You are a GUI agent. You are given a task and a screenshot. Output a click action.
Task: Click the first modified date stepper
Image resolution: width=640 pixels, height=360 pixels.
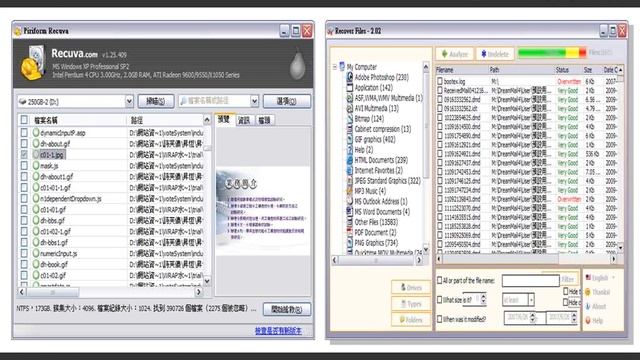click(533, 318)
